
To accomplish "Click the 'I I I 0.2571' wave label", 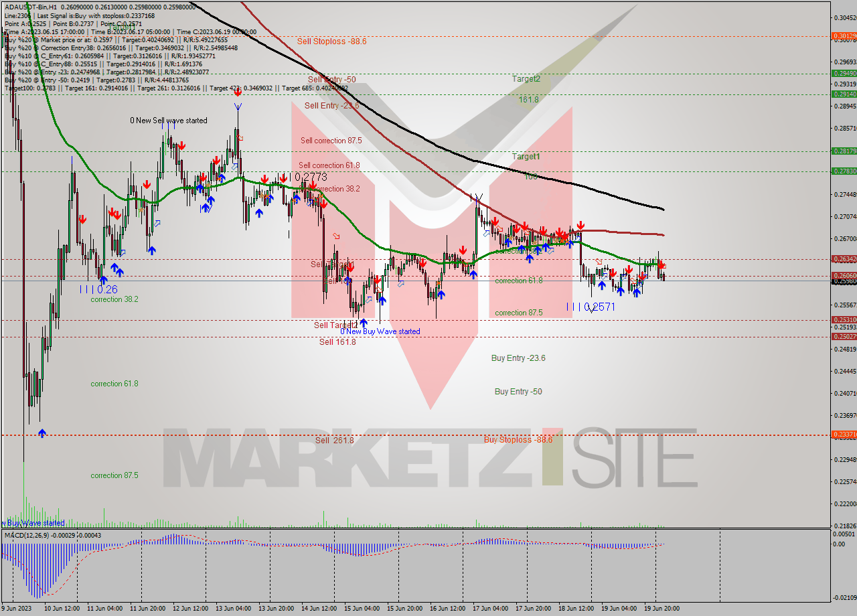I will tap(591, 307).
